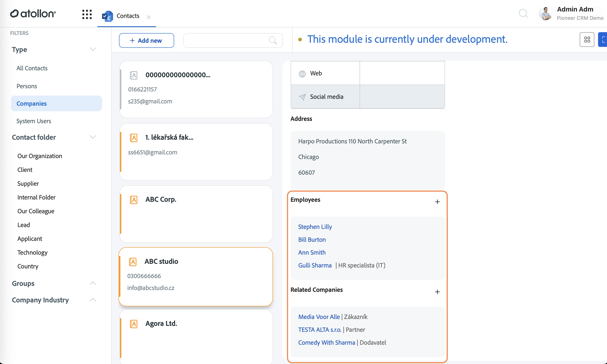Screen dimensions: 607x364
Task: Click the Web globe icon
Action: (x=302, y=74)
